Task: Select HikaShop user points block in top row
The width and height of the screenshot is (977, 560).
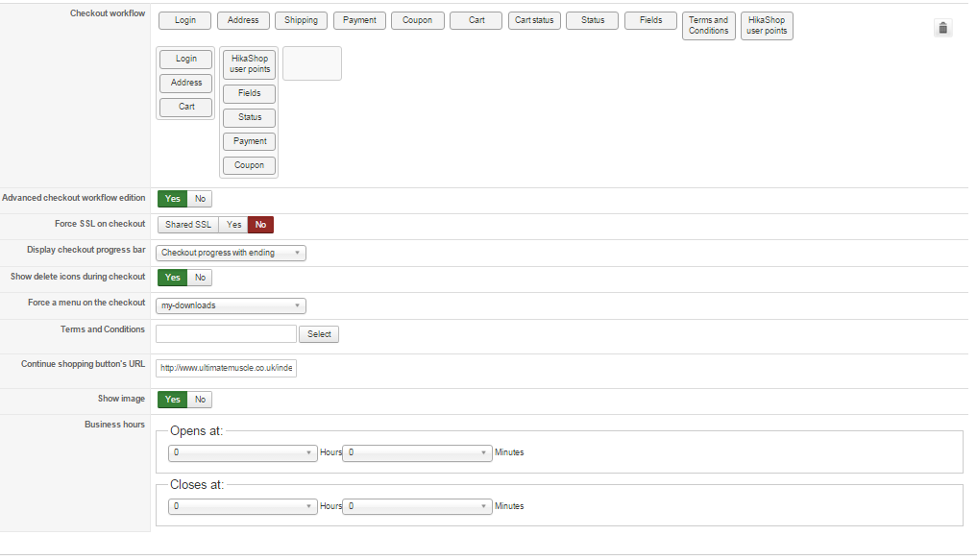Action: (767, 26)
